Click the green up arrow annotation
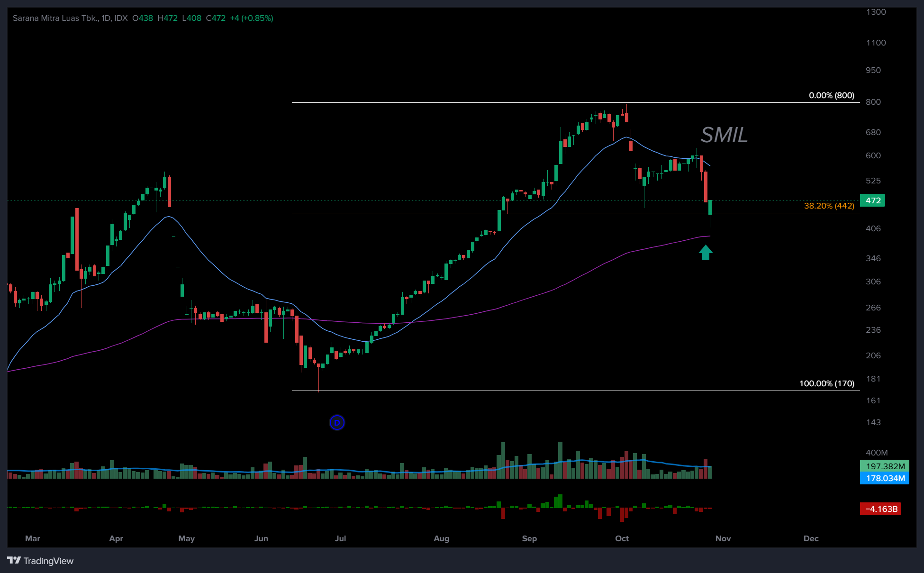The image size is (924, 573). [706, 253]
